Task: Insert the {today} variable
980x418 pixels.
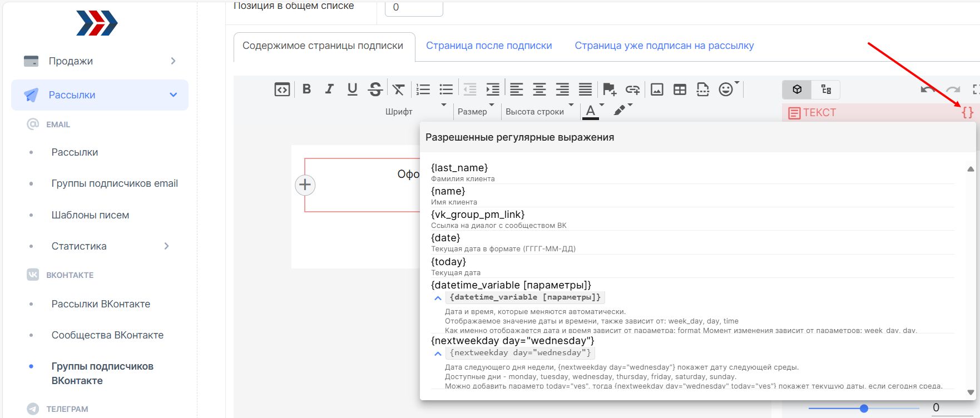Action: click(448, 262)
